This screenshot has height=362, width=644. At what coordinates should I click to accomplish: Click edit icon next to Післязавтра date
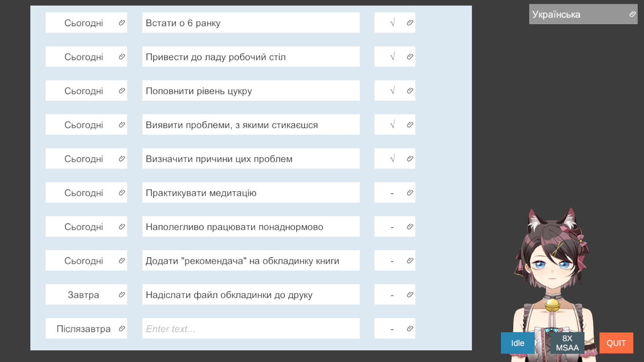122,329
